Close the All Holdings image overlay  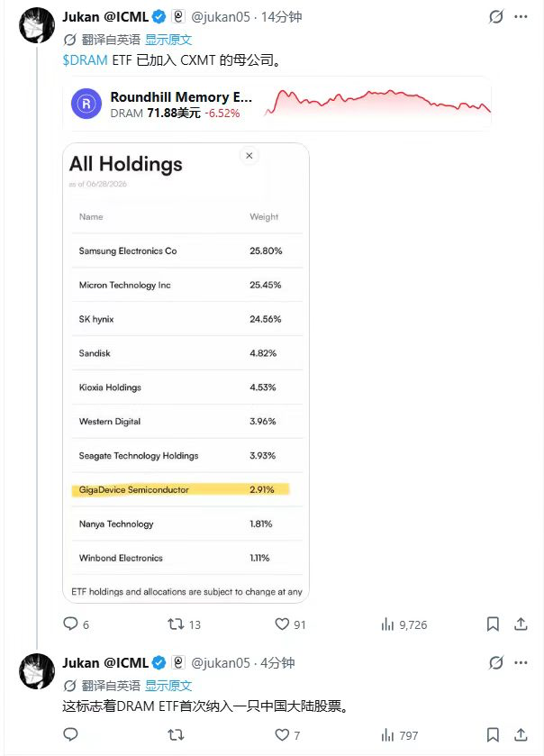[x=249, y=156]
